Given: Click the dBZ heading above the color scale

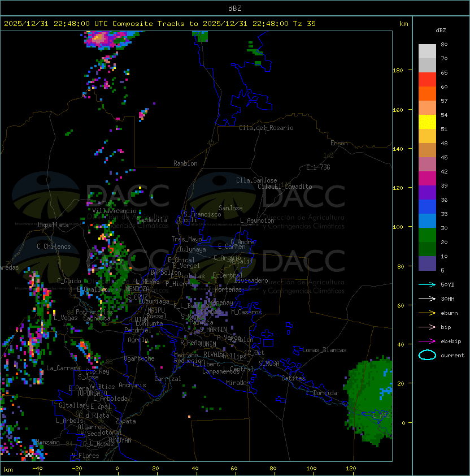Looking at the screenshot, I should pyautogui.click(x=441, y=31).
